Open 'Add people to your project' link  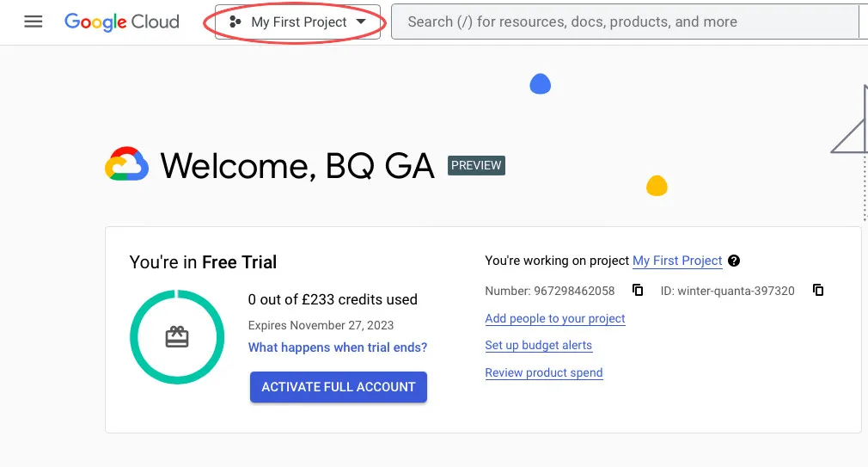(555, 318)
